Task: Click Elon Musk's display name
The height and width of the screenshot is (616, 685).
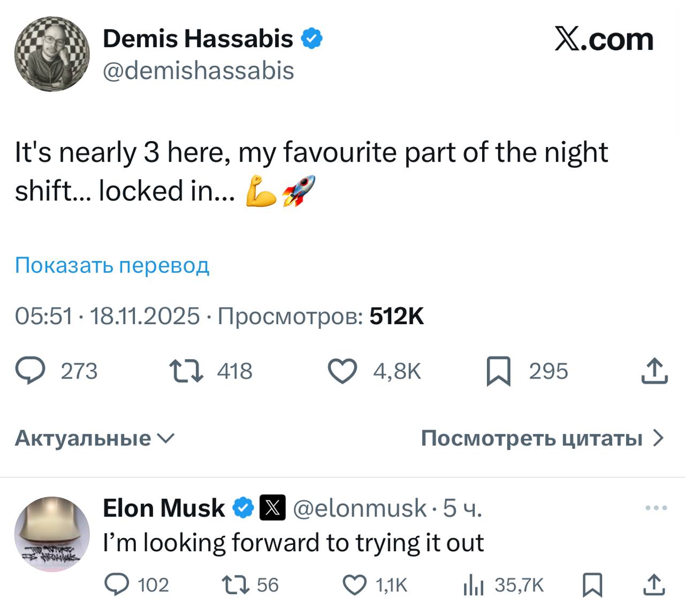Action: tap(164, 508)
